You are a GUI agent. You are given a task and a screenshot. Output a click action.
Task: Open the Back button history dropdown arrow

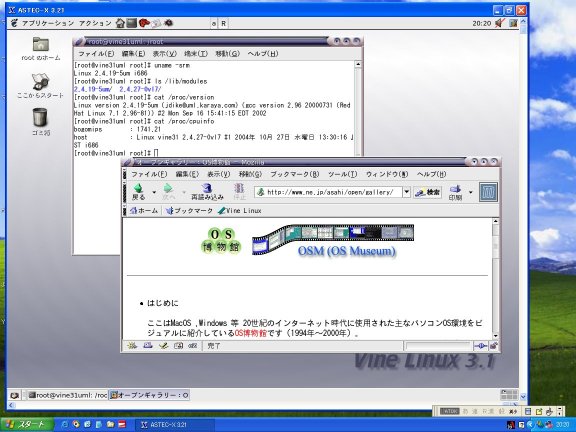[x=154, y=192]
